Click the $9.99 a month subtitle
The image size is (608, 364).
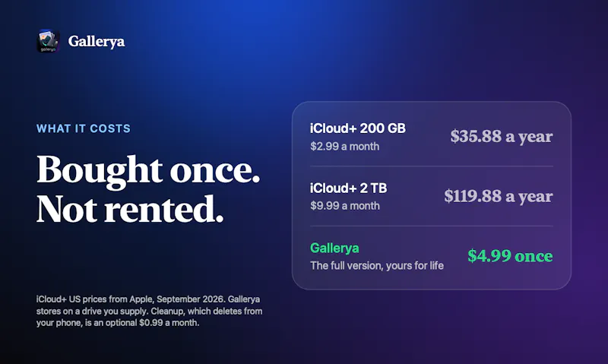click(345, 205)
